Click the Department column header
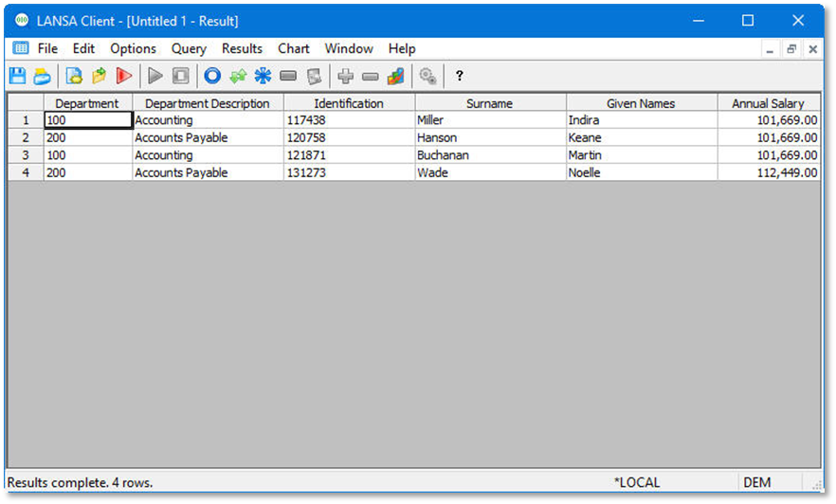Image resolution: width=836 pixels, height=504 pixels. point(87,103)
